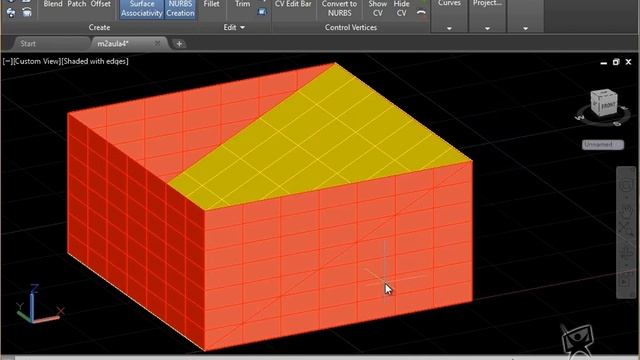Select the Patch surface tool
The image size is (640, 360).
click(77, 4)
